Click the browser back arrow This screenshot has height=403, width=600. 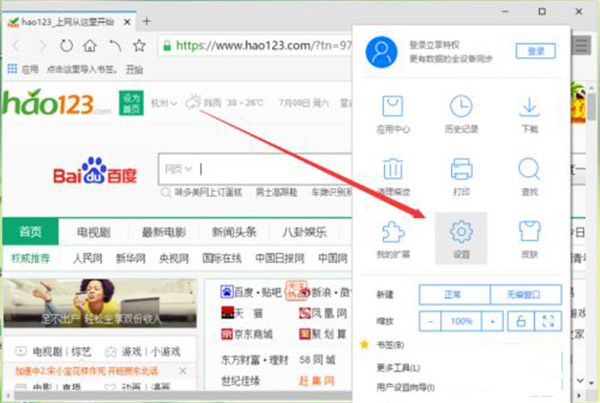click(16, 46)
